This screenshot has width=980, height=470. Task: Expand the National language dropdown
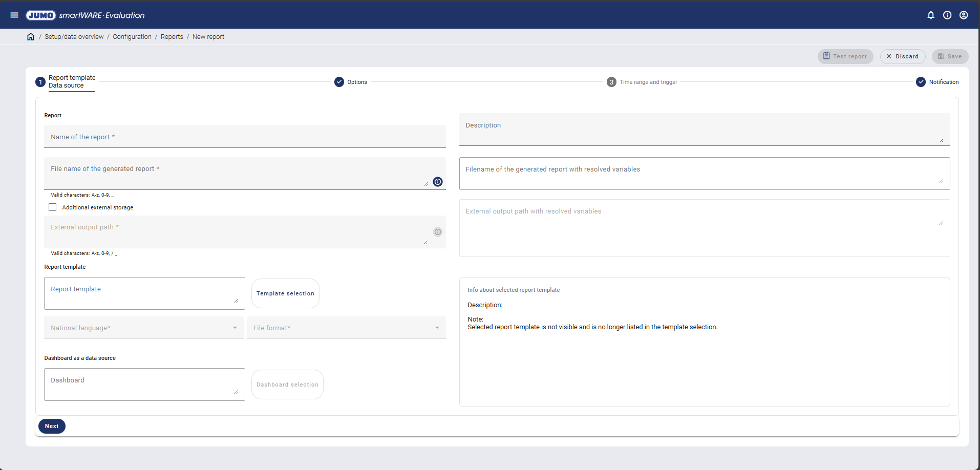(143, 328)
